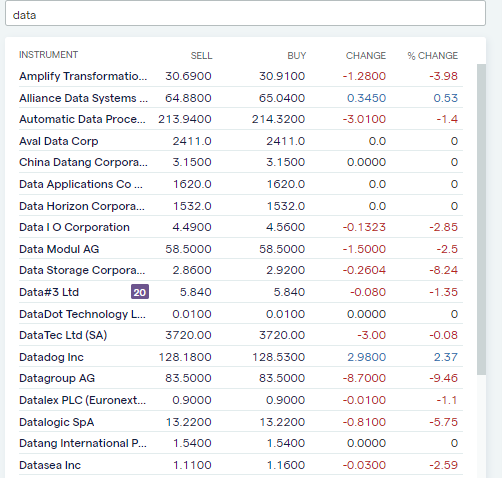
Task: Select Automatic Data Proce... row
Action: 241,119
